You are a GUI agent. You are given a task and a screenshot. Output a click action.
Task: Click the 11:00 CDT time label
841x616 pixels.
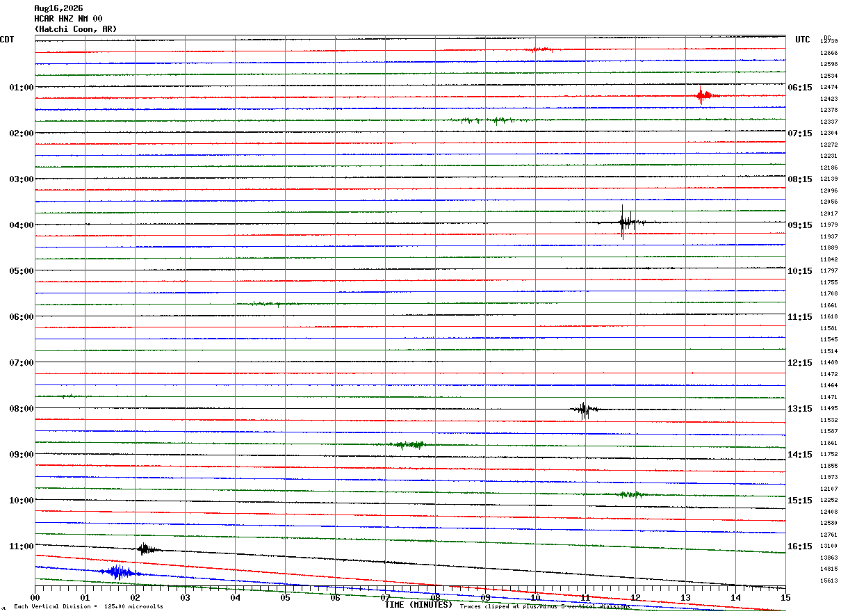(x=22, y=546)
